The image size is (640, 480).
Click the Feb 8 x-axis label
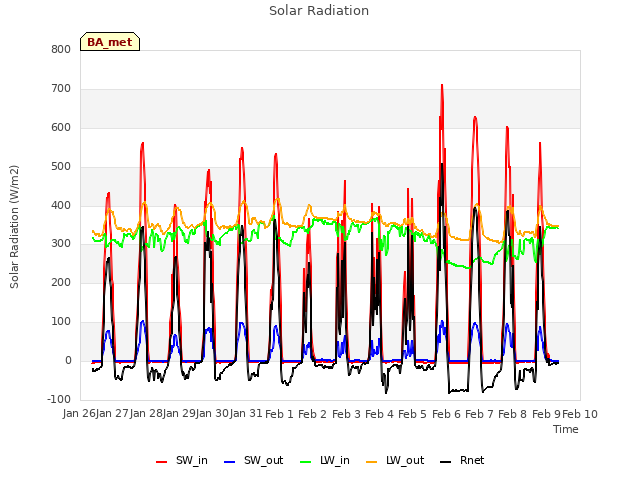click(513, 414)
